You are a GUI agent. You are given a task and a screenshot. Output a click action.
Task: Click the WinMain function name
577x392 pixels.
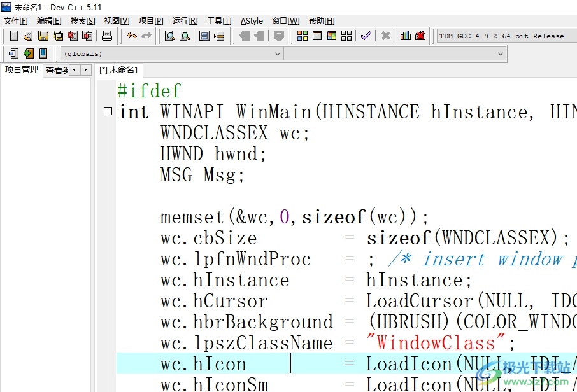[x=273, y=112]
